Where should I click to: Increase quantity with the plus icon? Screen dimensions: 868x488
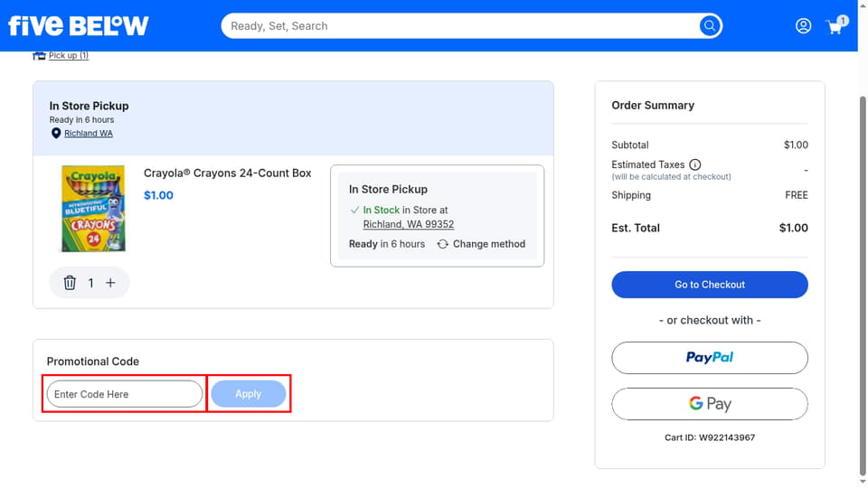[x=110, y=283]
